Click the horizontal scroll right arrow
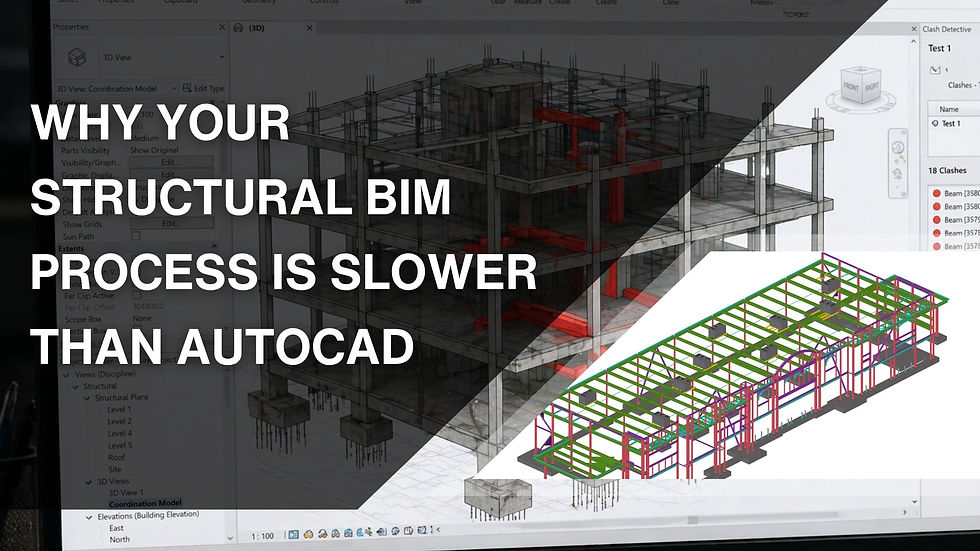The width and height of the screenshot is (980, 551). (x=905, y=512)
